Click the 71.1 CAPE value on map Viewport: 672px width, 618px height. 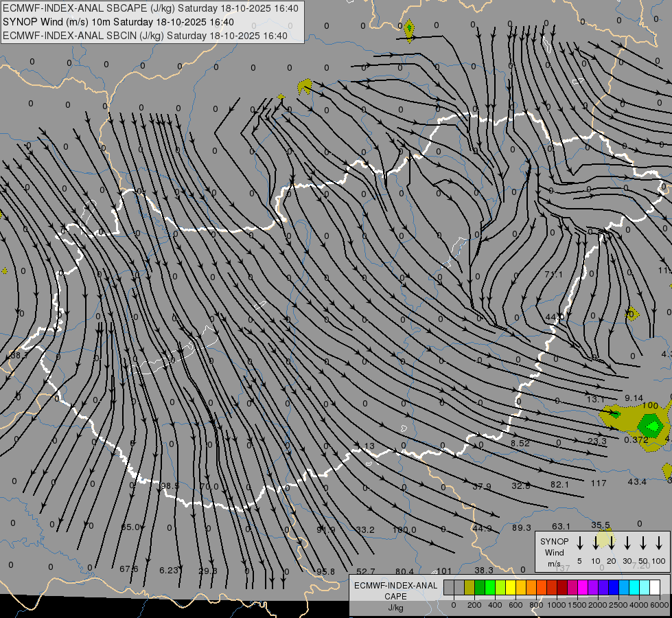tap(553, 275)
